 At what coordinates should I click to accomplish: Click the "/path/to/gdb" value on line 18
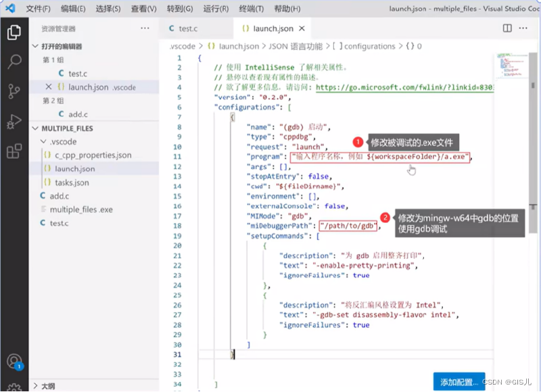pyautogui.click(x=348, y=226)
